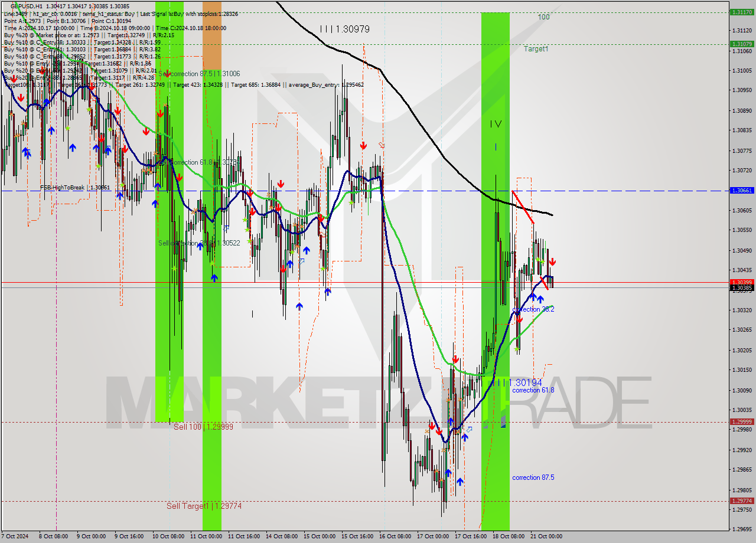Click the '18 Oct 08:00' time axis label
Viewport: 756px width, 543px height.
[508, 537]
